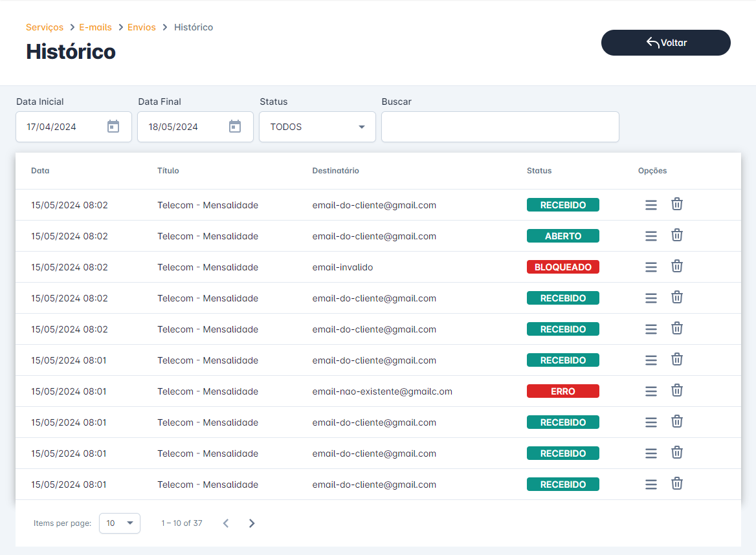Focus the Buscar search field

click(500, 127)
